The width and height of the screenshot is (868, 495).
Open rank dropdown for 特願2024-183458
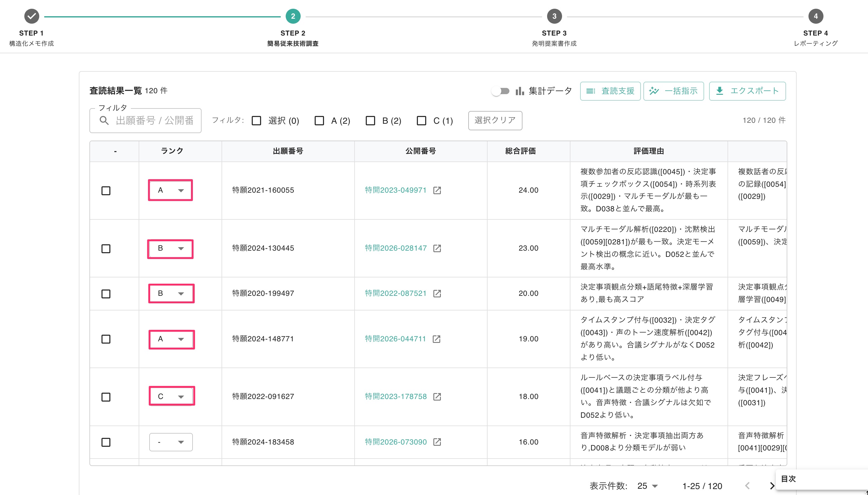[x=171, y=442]
